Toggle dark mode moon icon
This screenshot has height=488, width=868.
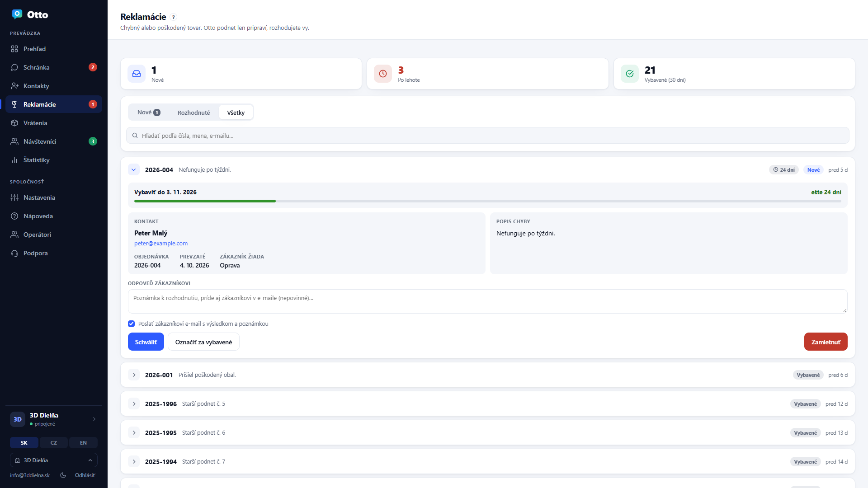pos(63,475)
